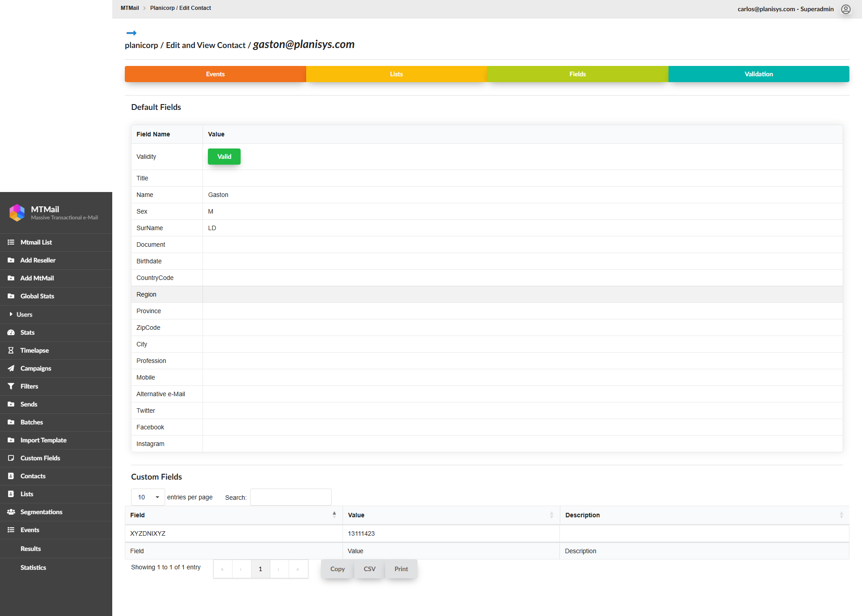The width and height of the screenshot is (862, 616).
Task: Open the entries per page dropdown
Action: tap(148, 497)
